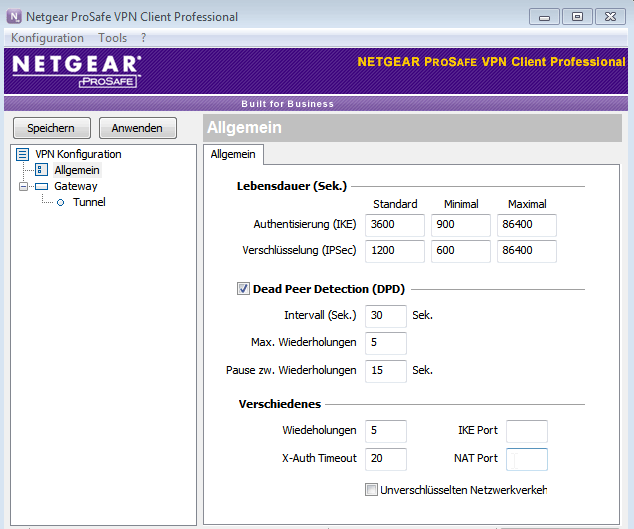Click the NETGEAR ProSafe logo

click(x=77, y=71)
